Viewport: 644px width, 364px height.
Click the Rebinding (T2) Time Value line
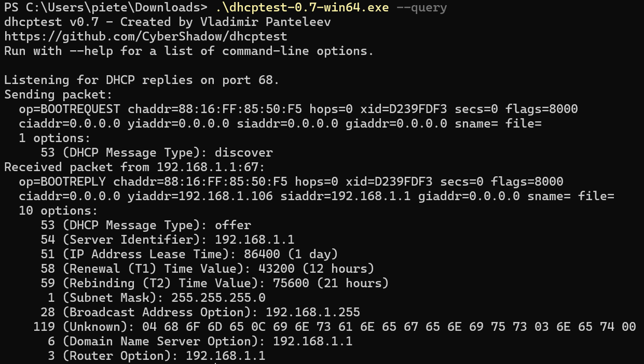click(x=214, y=283)
